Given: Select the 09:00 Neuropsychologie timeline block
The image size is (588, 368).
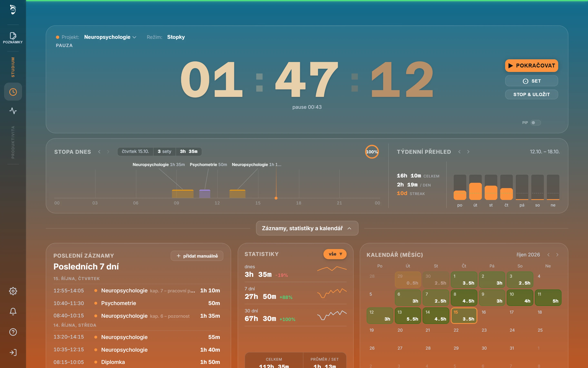Looking at the screenshot, I should click(x=183, y=194).
